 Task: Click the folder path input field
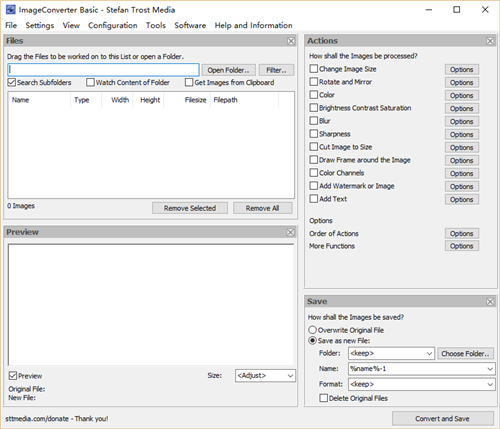tap(104, 70)
